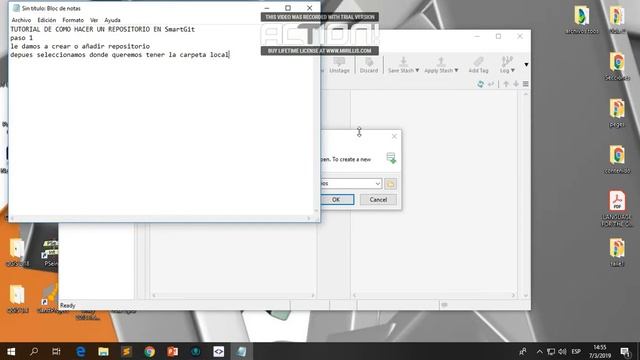Screen dimensions: 640x360
Task: Select the 'pagei' desktop icon
Action: click(x=617, y=113)
